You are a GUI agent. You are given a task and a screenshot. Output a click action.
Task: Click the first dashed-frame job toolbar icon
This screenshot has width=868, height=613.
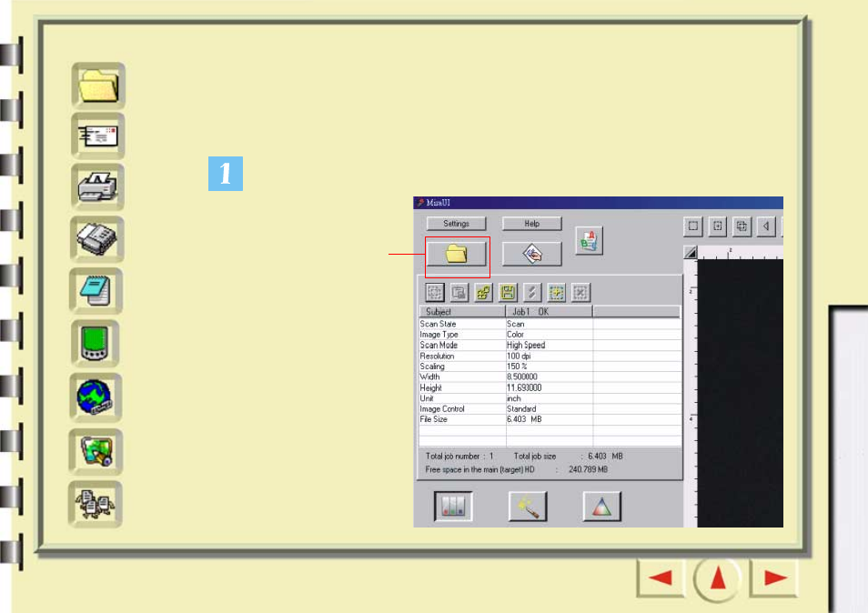435,292
